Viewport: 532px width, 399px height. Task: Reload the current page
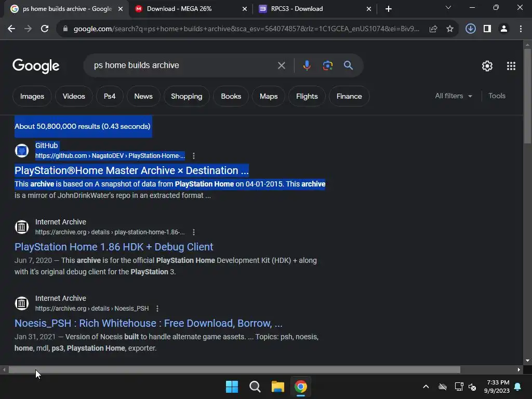tap(45, 29)
